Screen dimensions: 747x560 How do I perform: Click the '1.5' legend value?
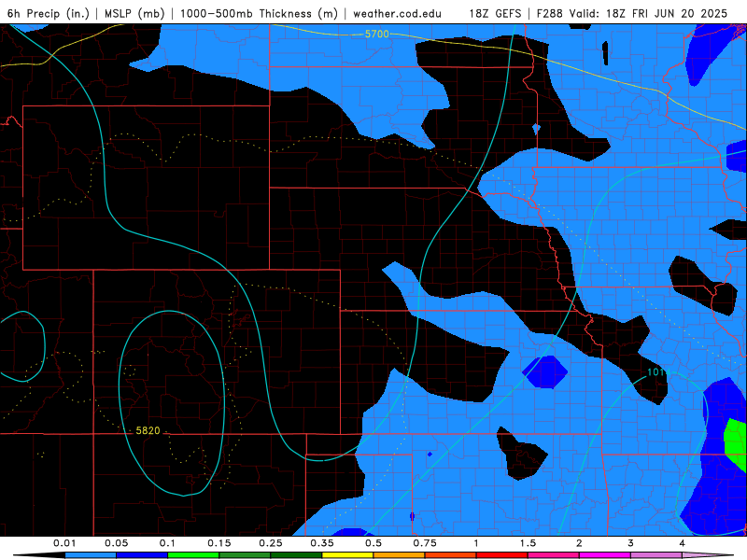pyautogui.click(x=528, y=543)
